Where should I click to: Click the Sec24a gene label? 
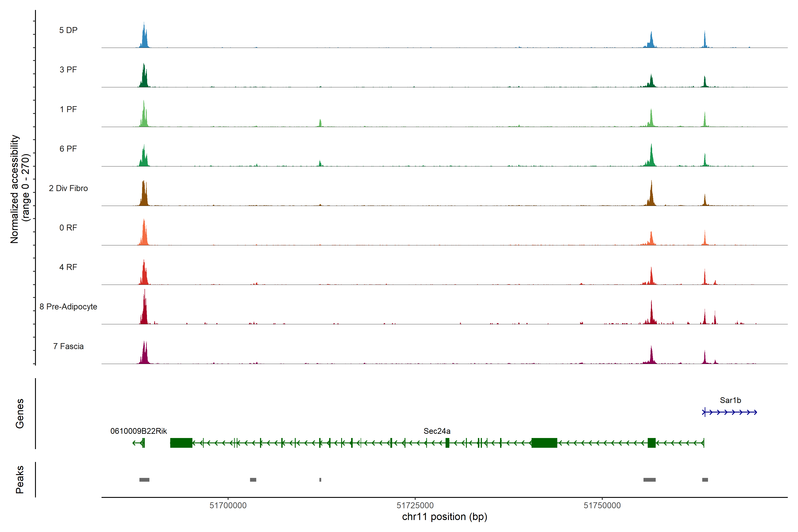(437, 431)
